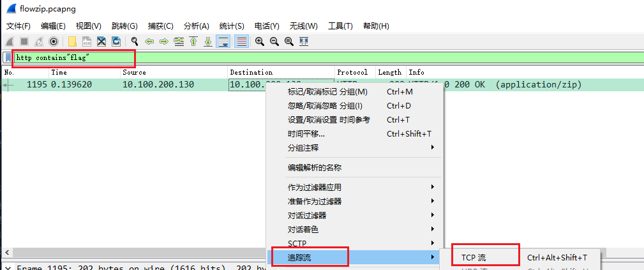Open a capture file with folder icon

point(72,41)
